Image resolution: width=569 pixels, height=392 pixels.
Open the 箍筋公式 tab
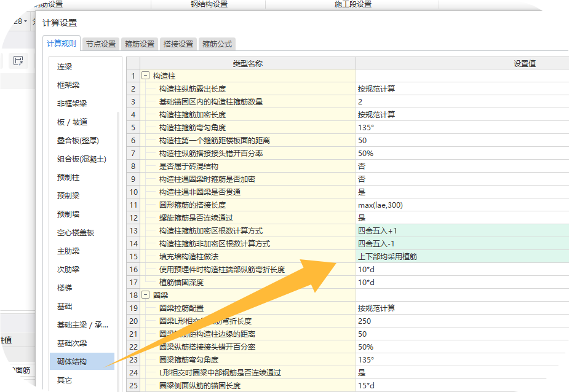(217, 44)
